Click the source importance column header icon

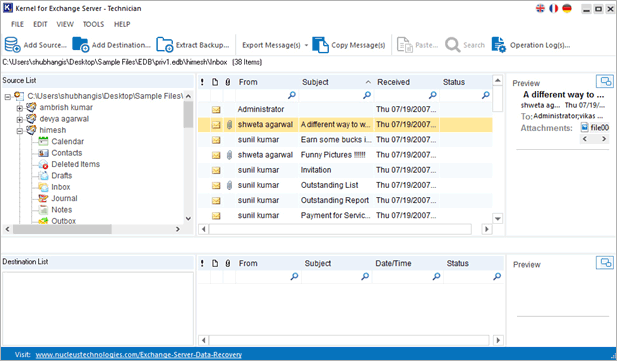pos(202,82)
